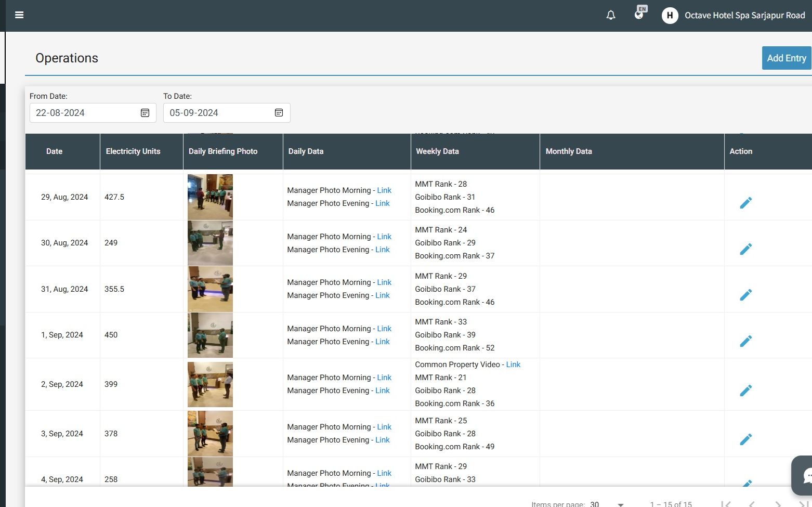This screenshot has height=507, width=812.
Task: Edit the 31 Aug 2024 entry
Action: (745, 295)
